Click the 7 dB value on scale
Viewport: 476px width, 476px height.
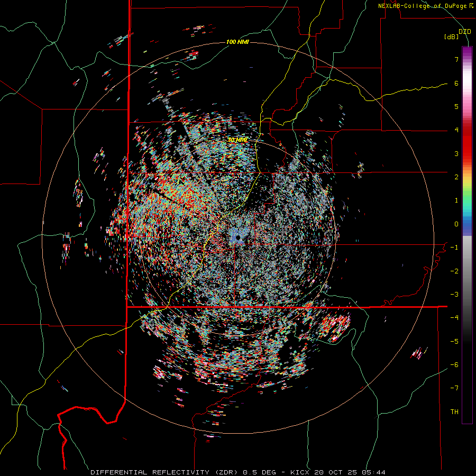click(456, 59)
